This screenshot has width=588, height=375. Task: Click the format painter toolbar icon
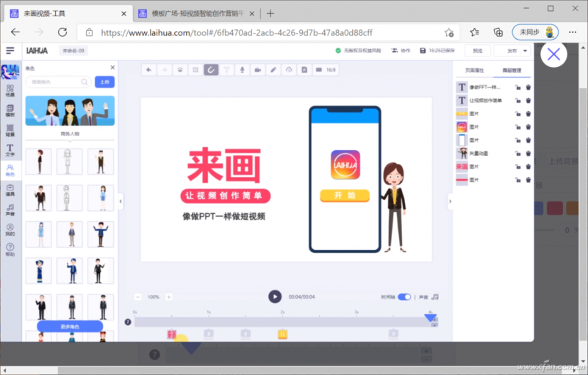coord(226,70)
